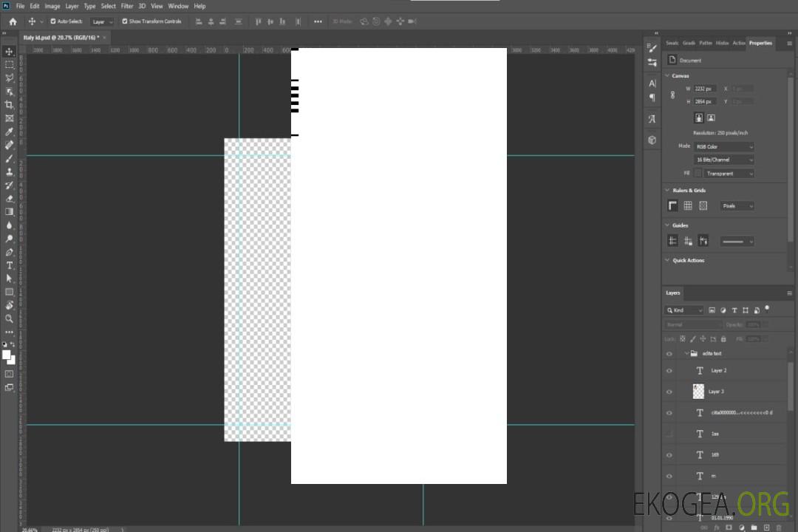Select the Lasso tool
Viewport: 798px width, 532px height.
click(x=10, y=78)
